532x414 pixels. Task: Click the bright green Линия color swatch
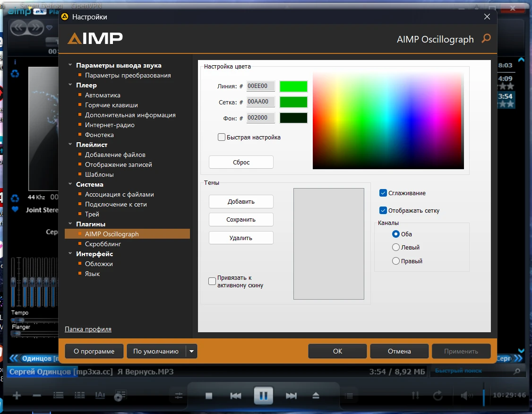[293, 86]
